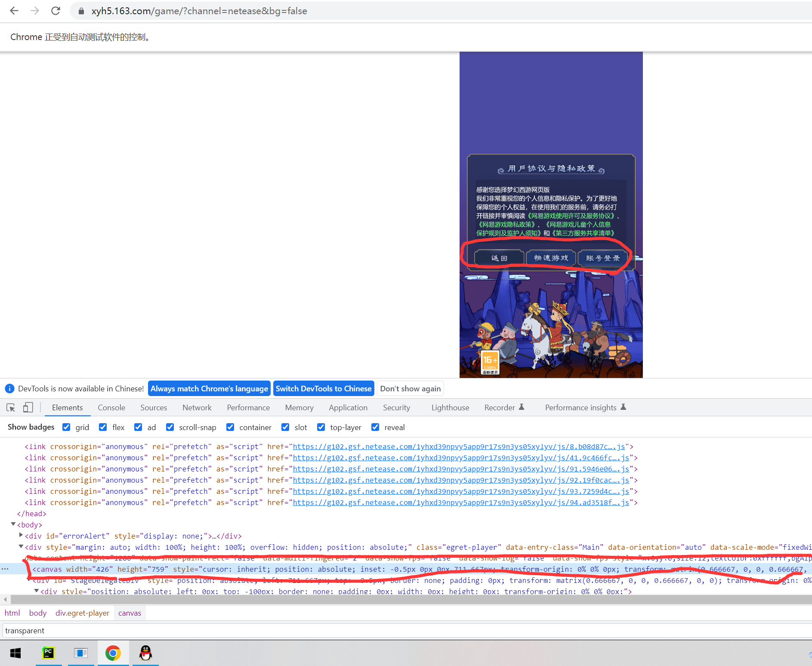Screen dimensions: 812x666
Task: Uncheck the container badge checkbox
Action: click(230, 427)
